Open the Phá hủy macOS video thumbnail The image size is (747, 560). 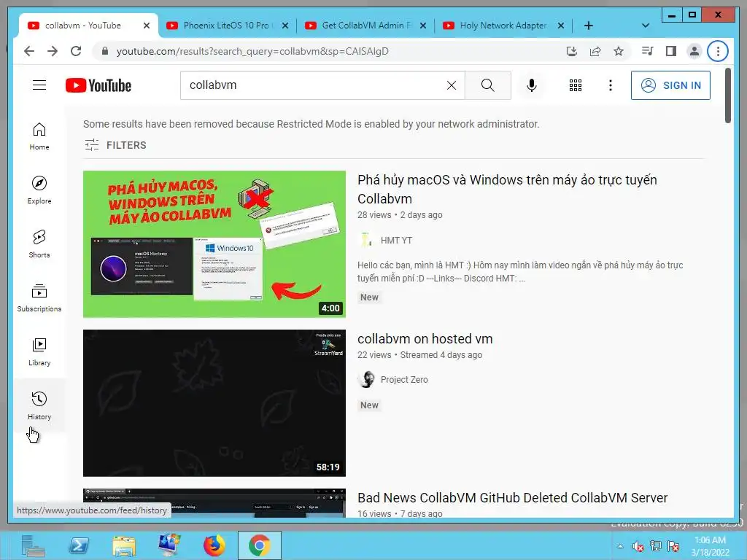(214, 244)
